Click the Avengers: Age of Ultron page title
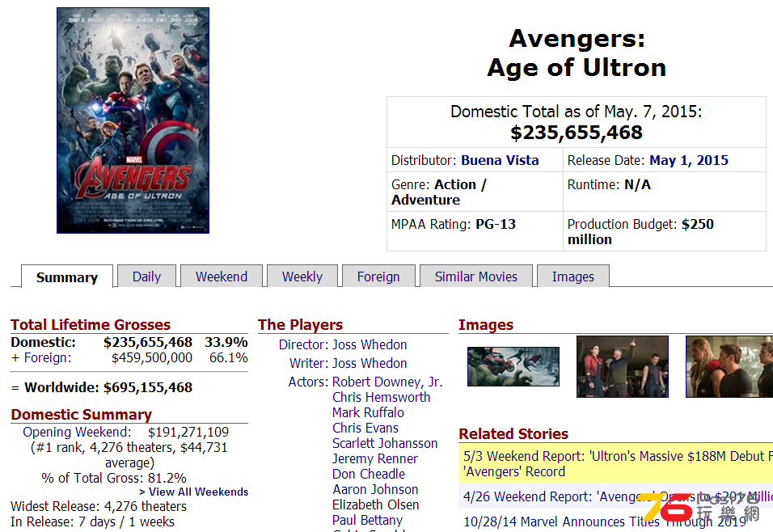This screenshot has height=532, width=773. pos(577,53)
